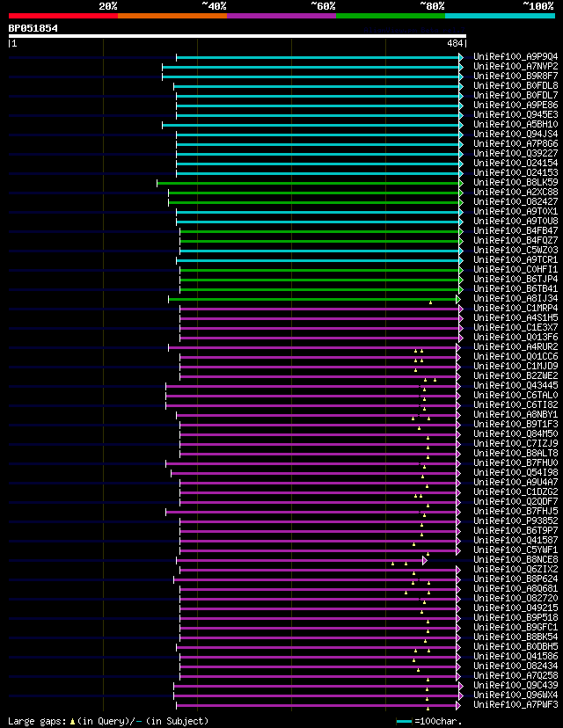563x728 pixels.
Task: Select the UniRef100_A9T0U8 label
Action: (x=515, y=221)
